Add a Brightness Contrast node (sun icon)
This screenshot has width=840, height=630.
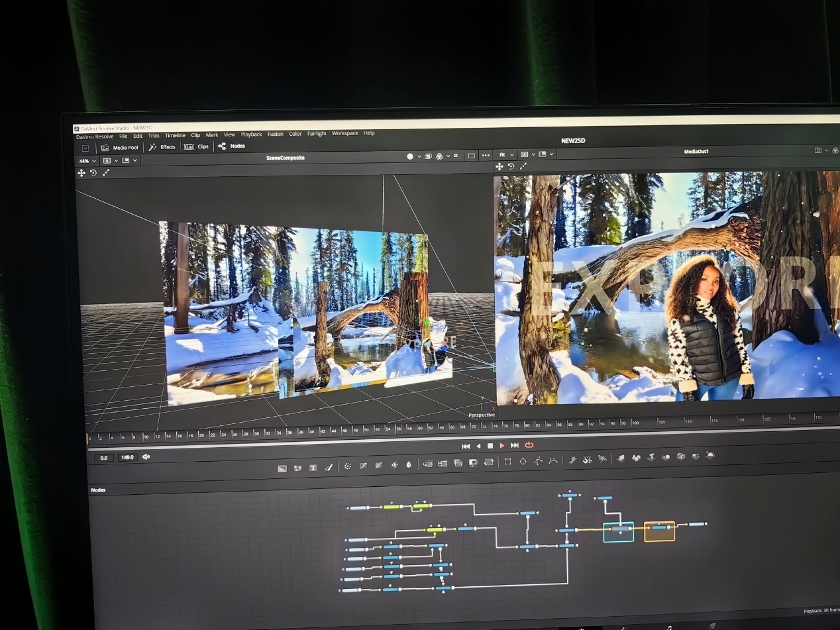(x=394, y=466)
